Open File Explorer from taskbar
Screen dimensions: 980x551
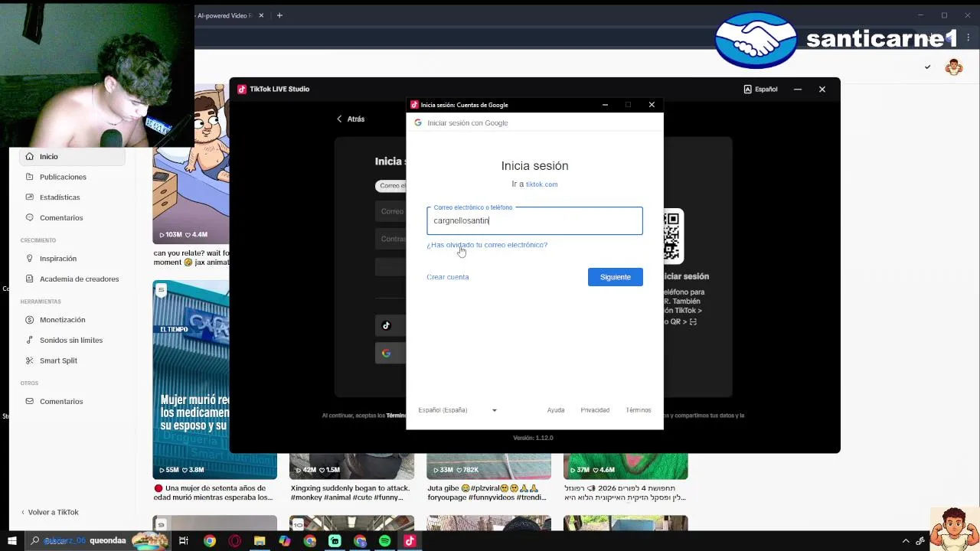click(260, 541)
